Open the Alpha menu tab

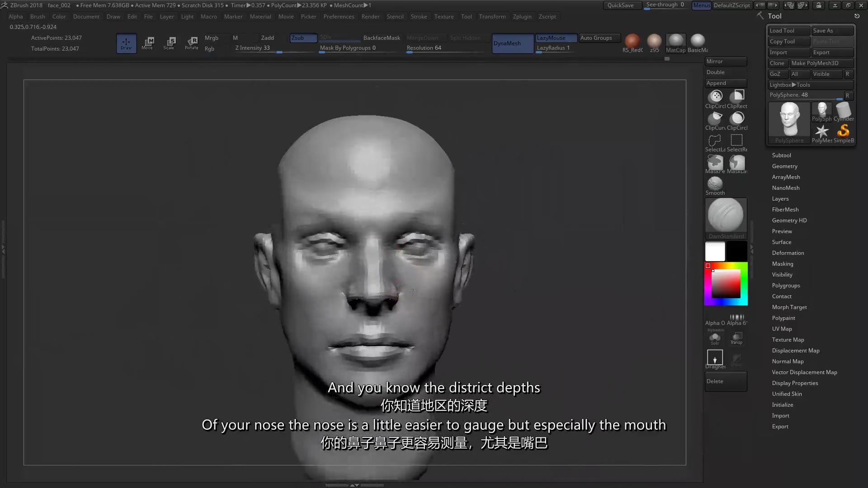[x=15, y=16]
